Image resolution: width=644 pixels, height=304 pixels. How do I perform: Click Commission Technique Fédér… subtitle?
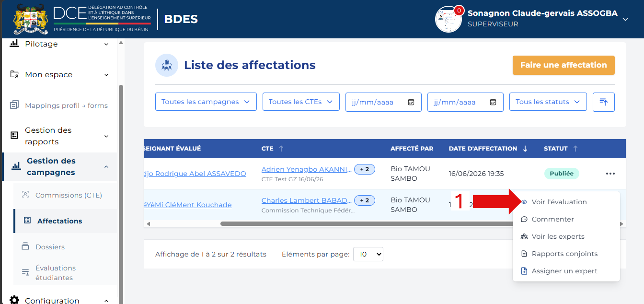(x=308, y=210)
